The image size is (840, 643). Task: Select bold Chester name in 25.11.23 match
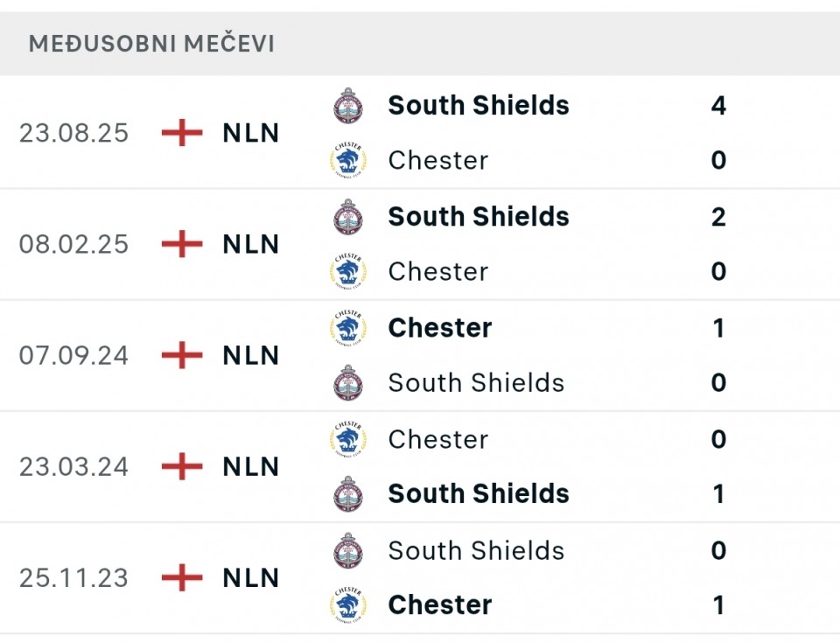tap(440, 605)
